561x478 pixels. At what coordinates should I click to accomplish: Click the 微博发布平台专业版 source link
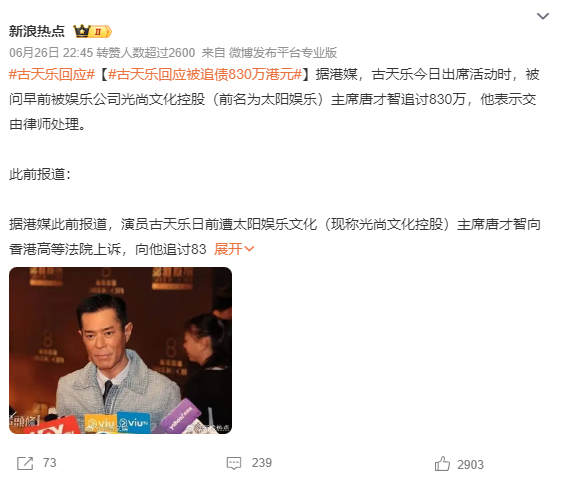coord(283,53)
